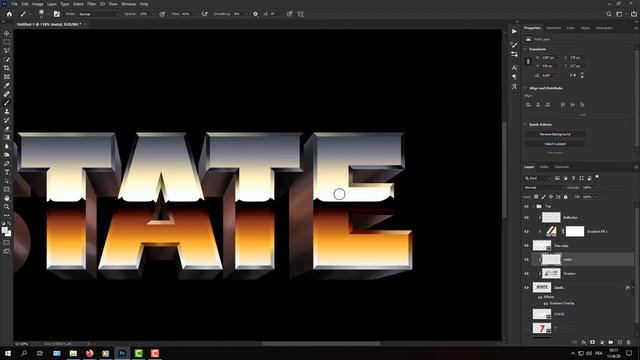
Task: Select the Crop tool
Action: 7,68
